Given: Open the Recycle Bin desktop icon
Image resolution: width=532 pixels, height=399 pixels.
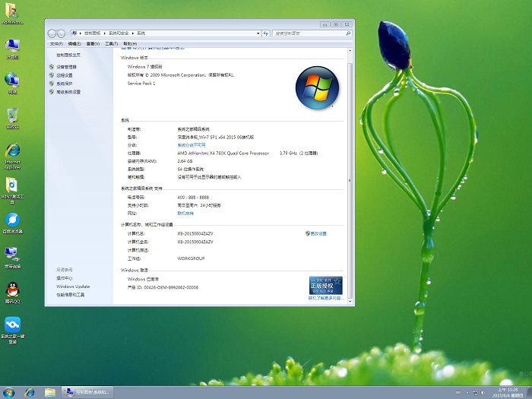Looking at the screenshot, I should [x=12, y=115].
